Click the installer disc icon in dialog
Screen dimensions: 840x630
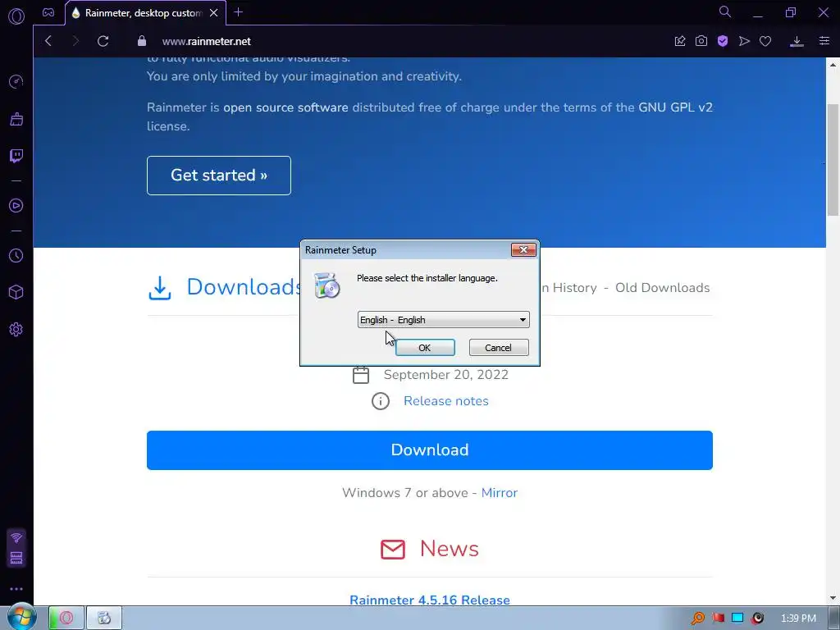[326, 285]
